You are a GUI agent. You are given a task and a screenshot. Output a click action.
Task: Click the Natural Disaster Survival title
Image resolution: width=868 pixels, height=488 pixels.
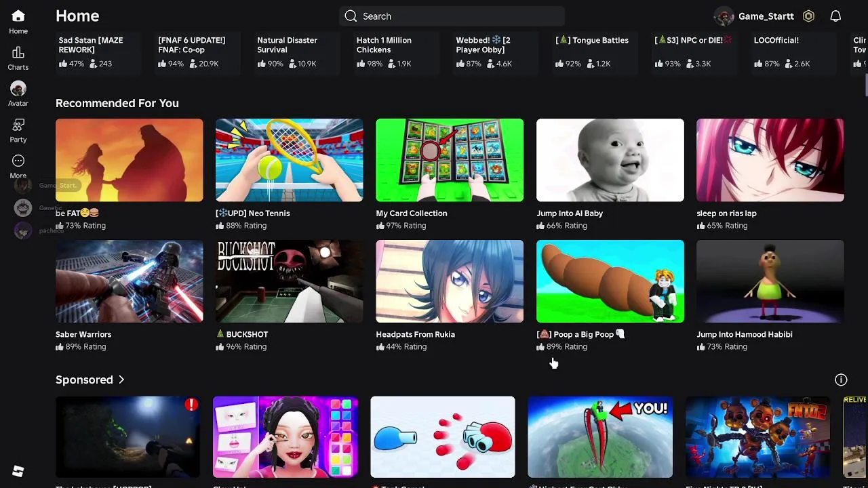[x=287, y=45]
